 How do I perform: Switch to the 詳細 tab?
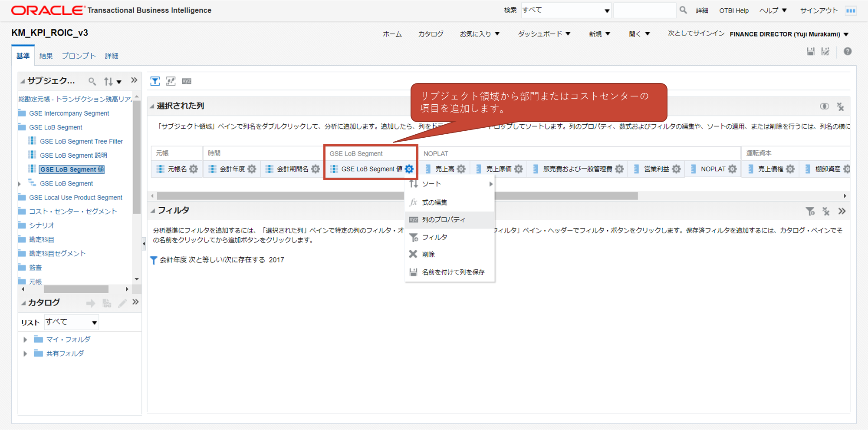tap(112, 56)
